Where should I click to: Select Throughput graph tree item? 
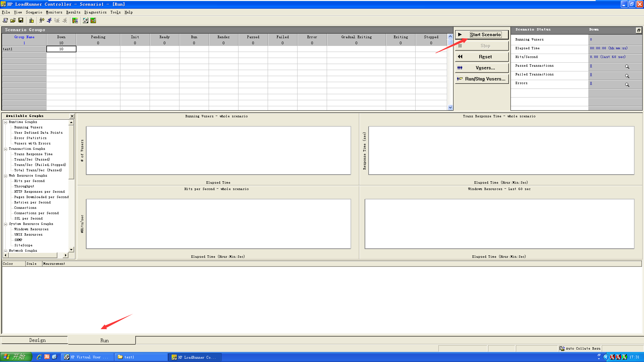24,186
